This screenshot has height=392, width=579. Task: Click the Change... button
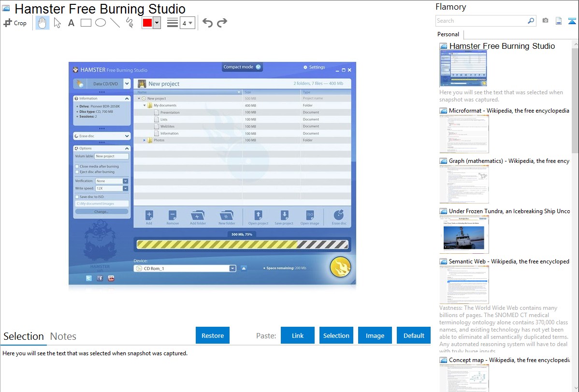(101, 212)
